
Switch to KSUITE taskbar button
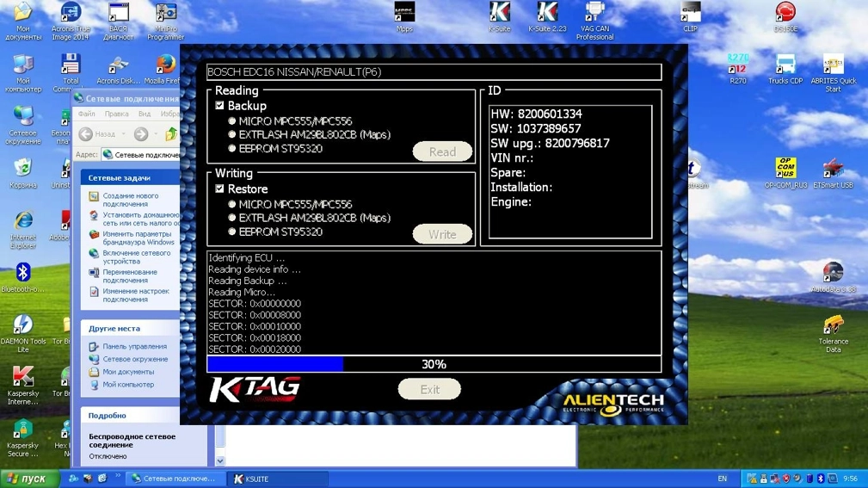click(277, 479)
